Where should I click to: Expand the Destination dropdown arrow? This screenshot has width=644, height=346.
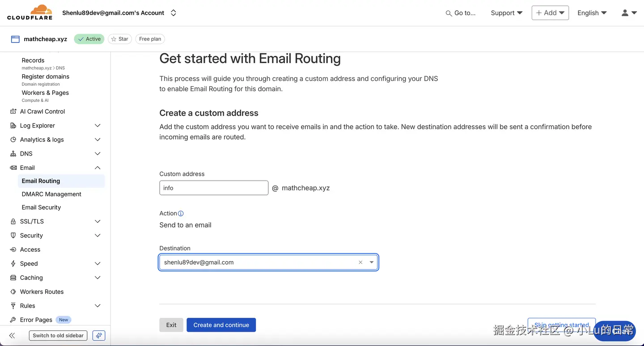(372, 262)
